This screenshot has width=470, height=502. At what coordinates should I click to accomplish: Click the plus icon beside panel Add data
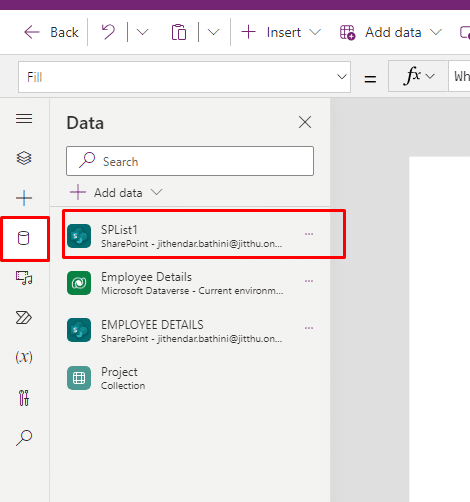78,192
